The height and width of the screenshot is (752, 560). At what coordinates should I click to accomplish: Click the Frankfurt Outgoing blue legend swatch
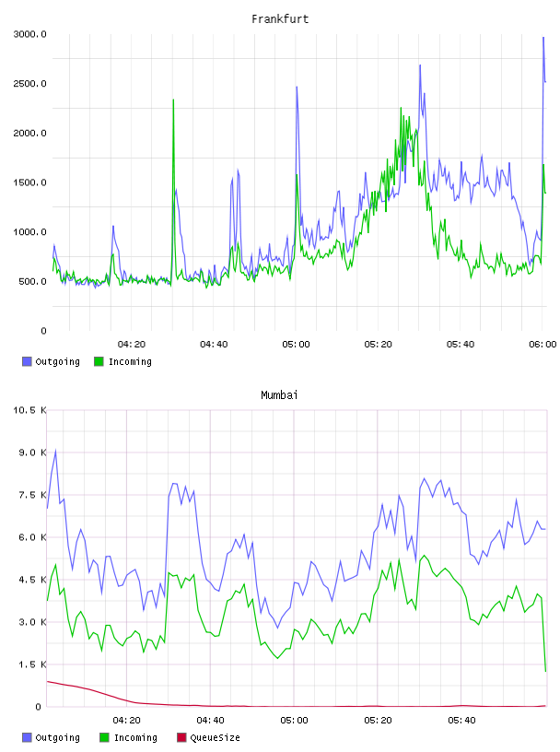27,361
